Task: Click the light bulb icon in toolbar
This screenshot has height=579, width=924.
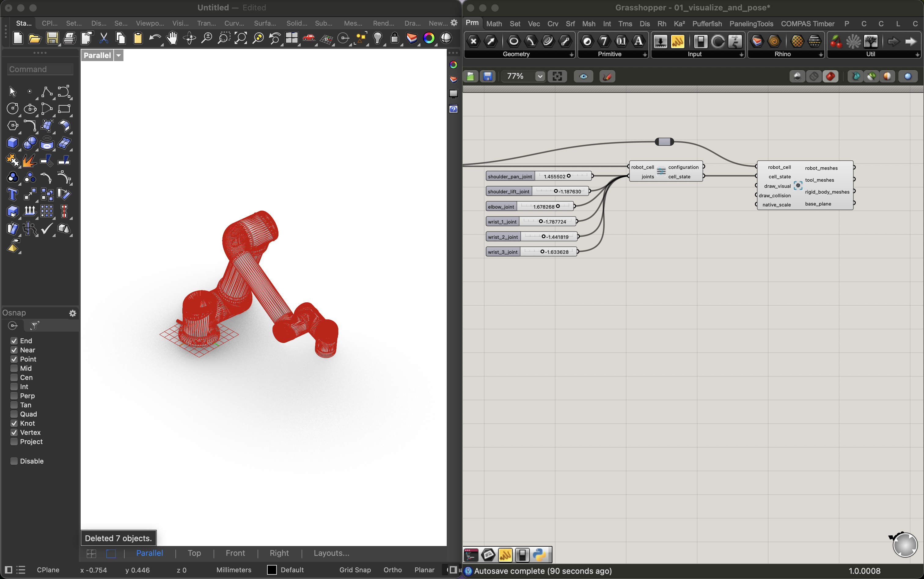Action: (378, 38)
